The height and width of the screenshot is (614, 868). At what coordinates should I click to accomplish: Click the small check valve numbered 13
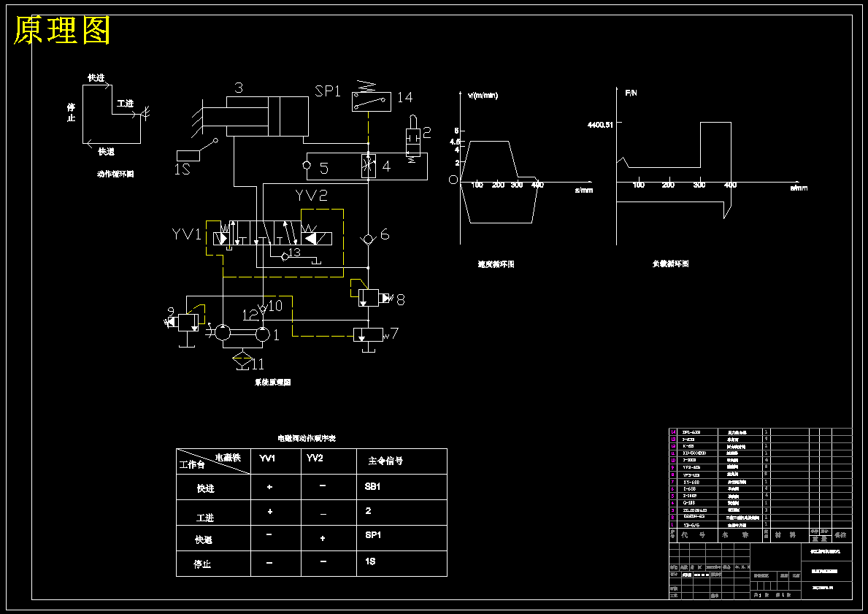click(x=285, y=256)
